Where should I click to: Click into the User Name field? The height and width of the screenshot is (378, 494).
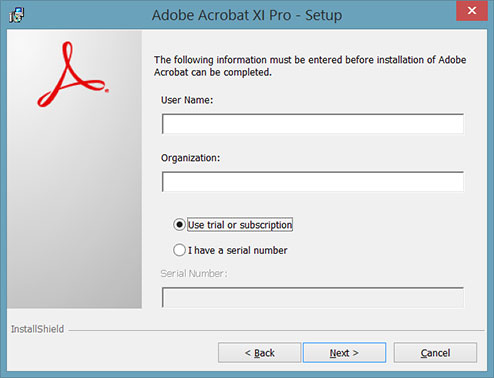[x=313, y=124]
